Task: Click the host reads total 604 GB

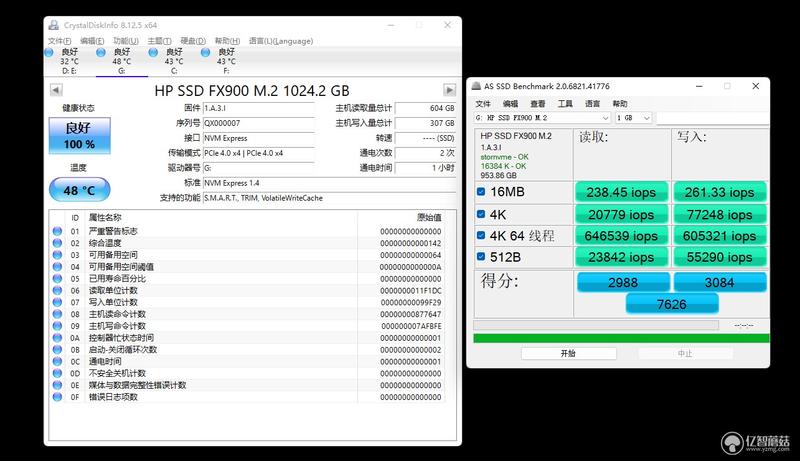Action: point(426,108)
